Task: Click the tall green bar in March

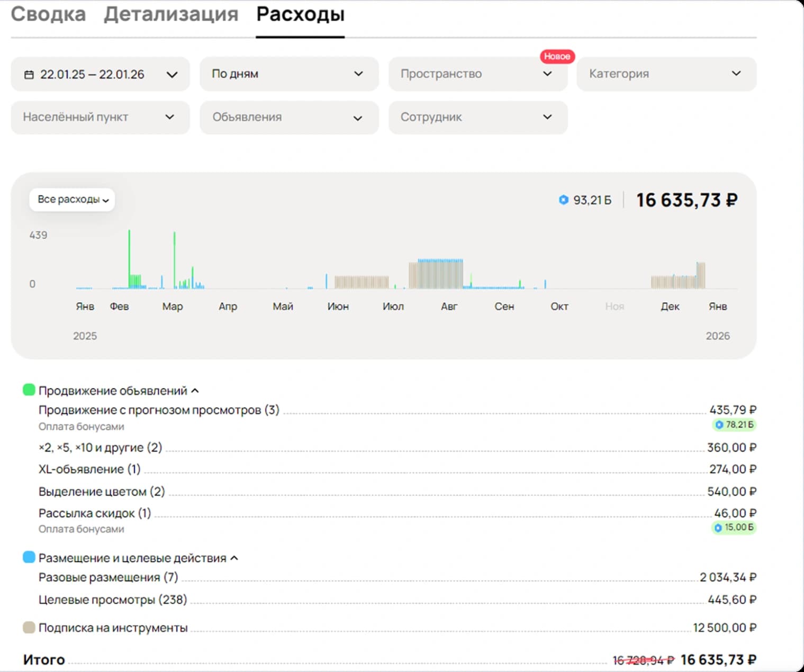Action: click(174, 259)
